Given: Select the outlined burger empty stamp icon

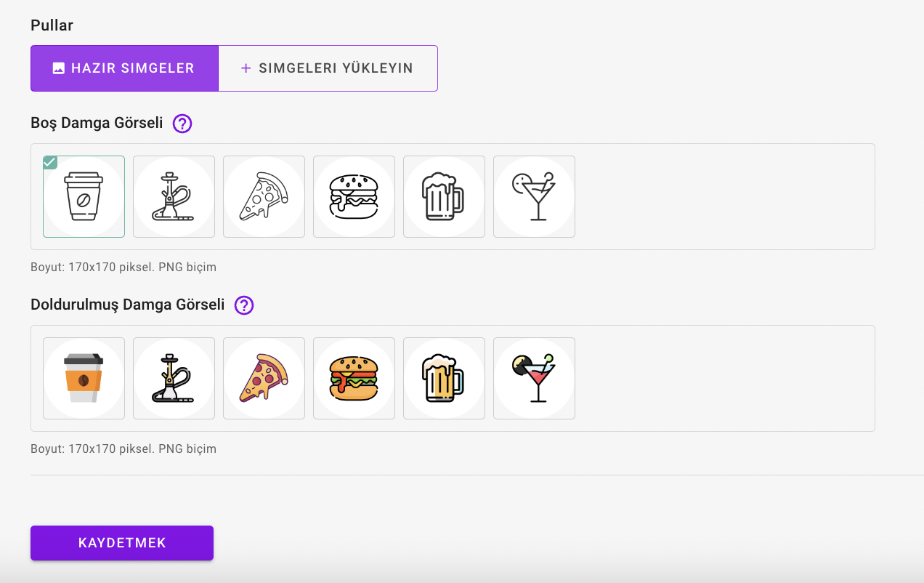Looking at the screenshot, I should click(354, 196).
